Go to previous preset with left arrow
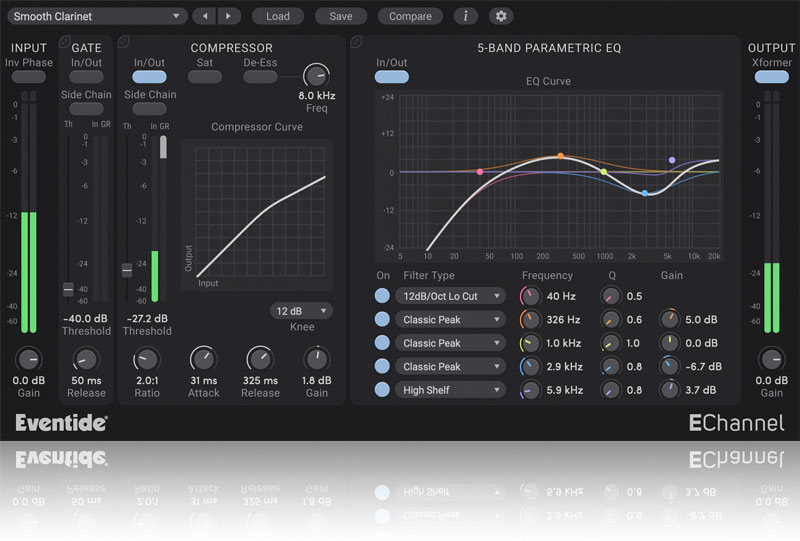The image size is (800, 541). 204,16
